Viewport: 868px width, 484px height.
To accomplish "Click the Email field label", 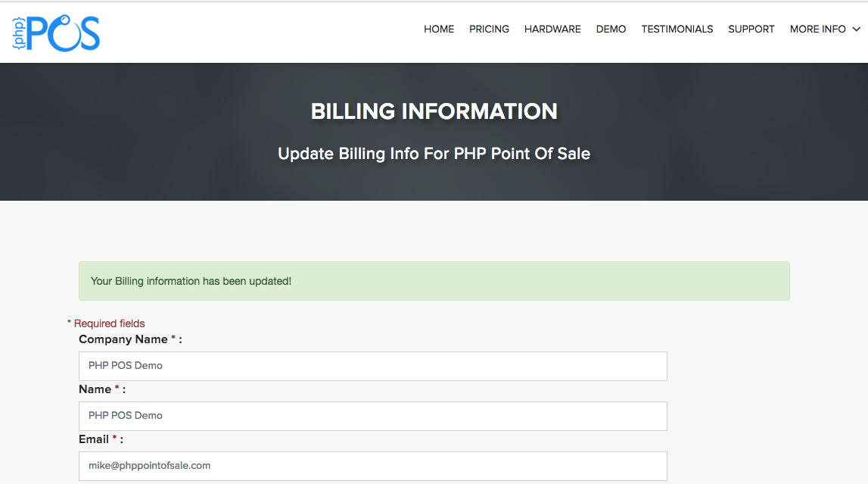I will [95, 439].
